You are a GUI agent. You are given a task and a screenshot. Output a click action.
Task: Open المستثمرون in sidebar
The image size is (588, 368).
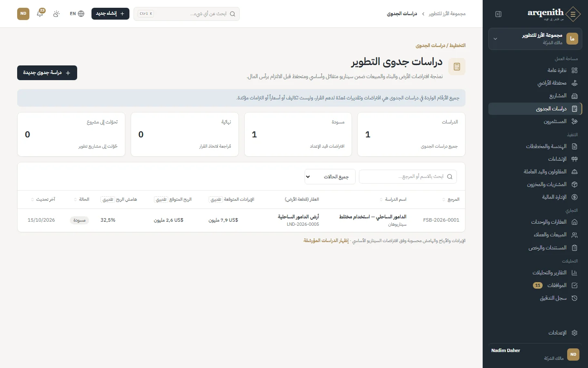pyautogui.click(x=535, y=121)
